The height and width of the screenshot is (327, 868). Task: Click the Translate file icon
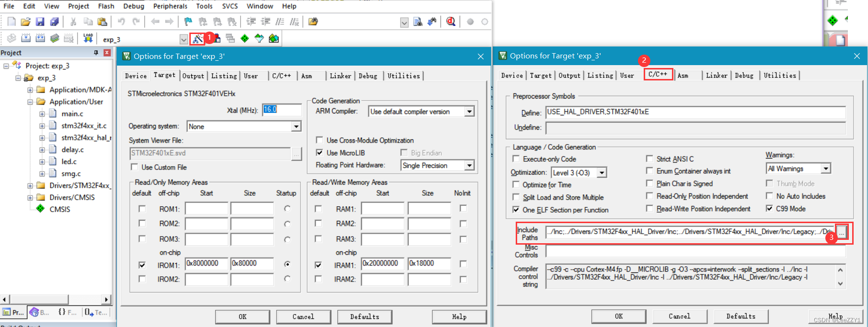(12, 38)
